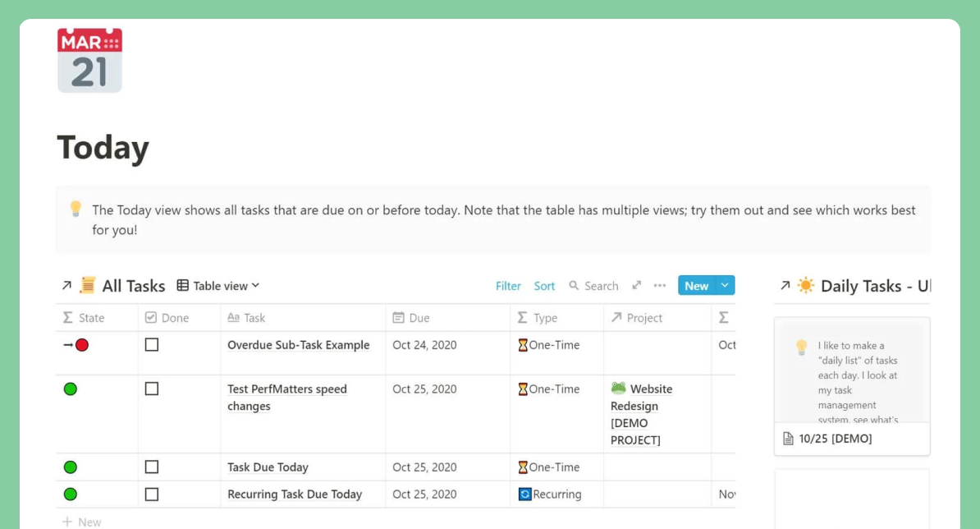Viewport: 980px width, 529px height.
Task: Click the Today page title
Action: click(x=103, y=148)
